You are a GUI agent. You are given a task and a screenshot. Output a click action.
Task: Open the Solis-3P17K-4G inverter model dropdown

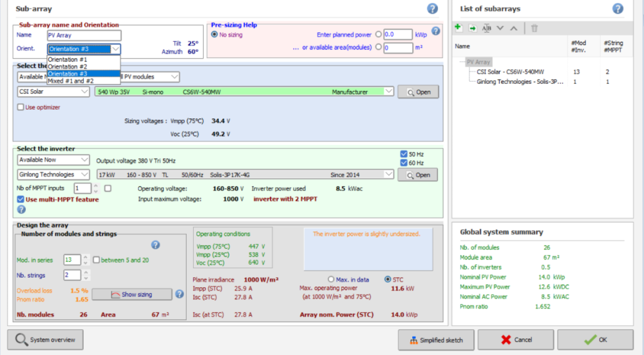(x=245, y=174)
